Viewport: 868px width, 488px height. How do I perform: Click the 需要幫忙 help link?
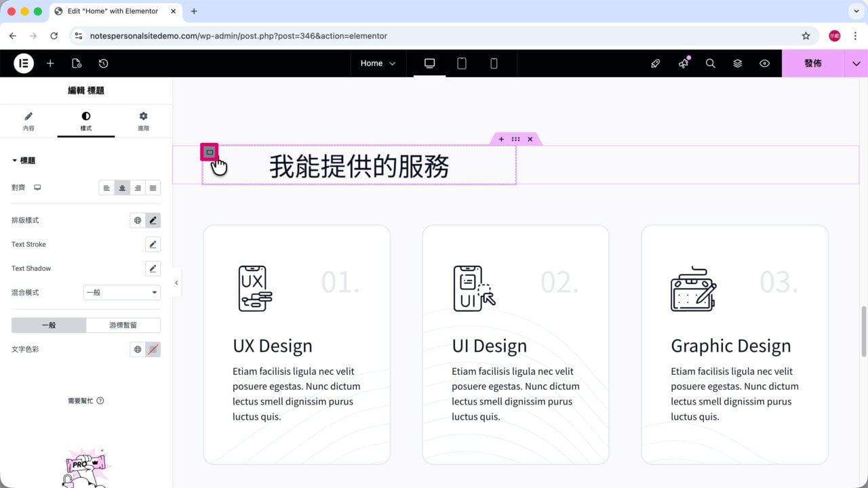pyautogui.click(x=86, y=401)
